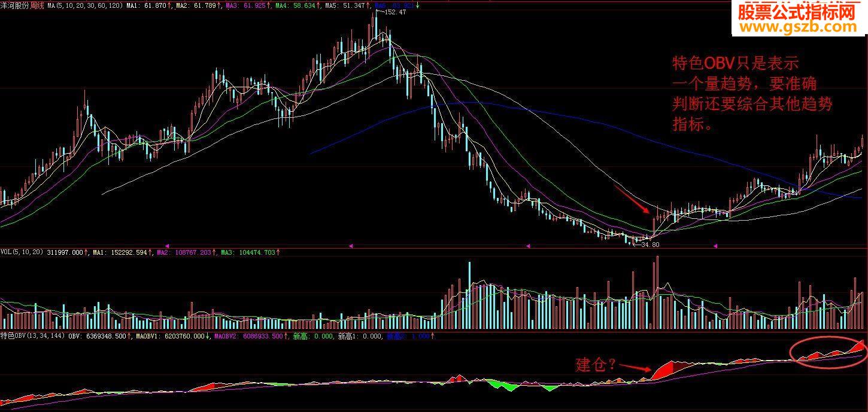Click the magenta MA3: 61.925 value
The height and width of the screenshot is (412, 868).
point(246,5)
